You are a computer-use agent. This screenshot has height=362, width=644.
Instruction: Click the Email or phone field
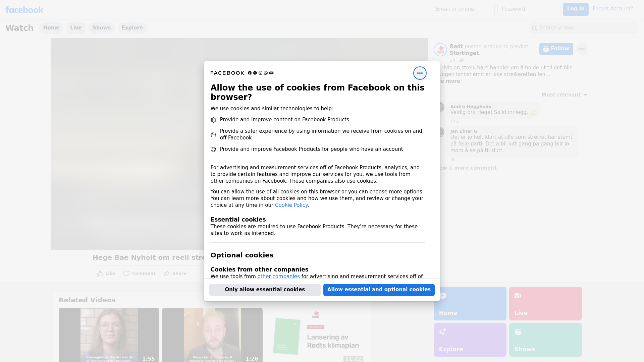(x=463, y=9)
